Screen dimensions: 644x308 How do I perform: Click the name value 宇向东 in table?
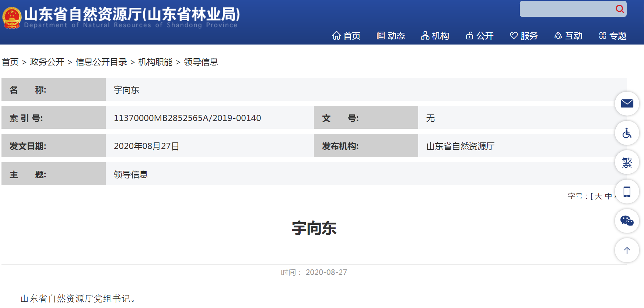click(x=126, y=90)
